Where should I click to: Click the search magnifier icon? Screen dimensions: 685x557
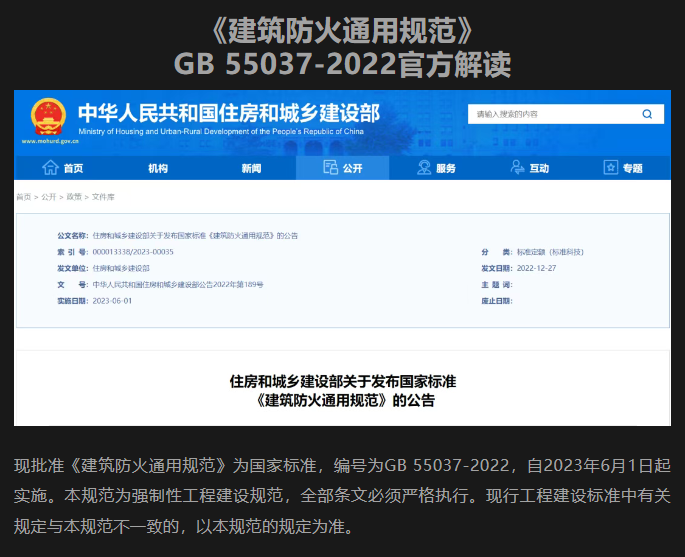tap(647, 114)
